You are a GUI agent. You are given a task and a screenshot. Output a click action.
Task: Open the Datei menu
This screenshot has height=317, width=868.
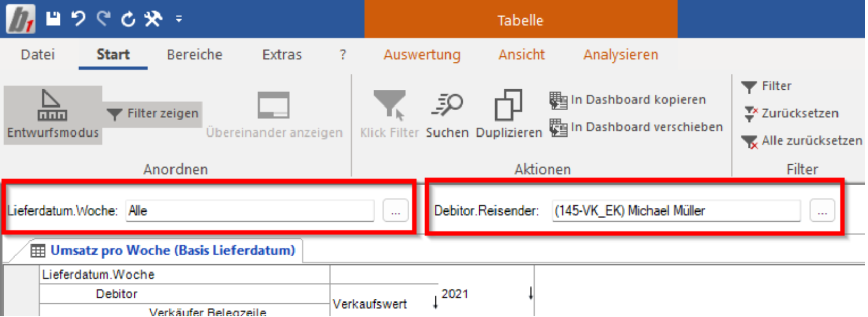click(38, 54)
